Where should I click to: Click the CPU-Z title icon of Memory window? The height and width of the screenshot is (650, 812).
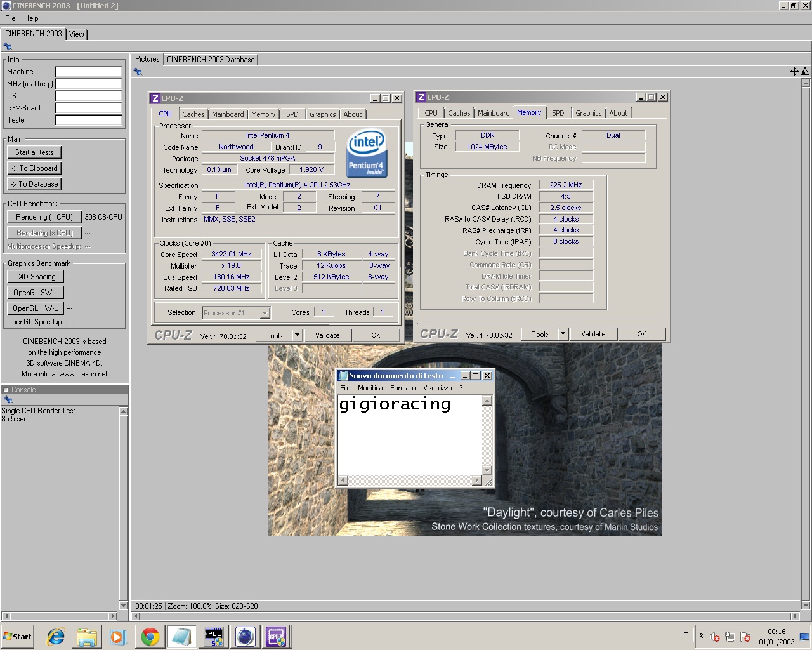[x=421, y=96]
